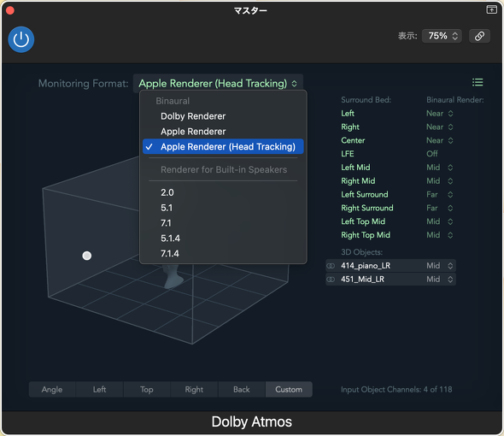
Task: Change Left Surround binaural render from Far
Action: point(439,195)
